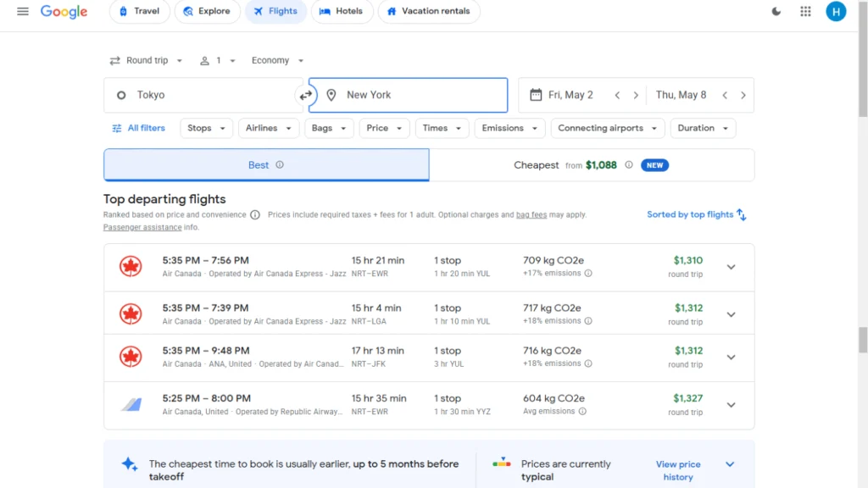Image resolution: width=868 pixels, height=488 pixels.
Task: Open the Travel tab
Action: click(x=140, y=11)
